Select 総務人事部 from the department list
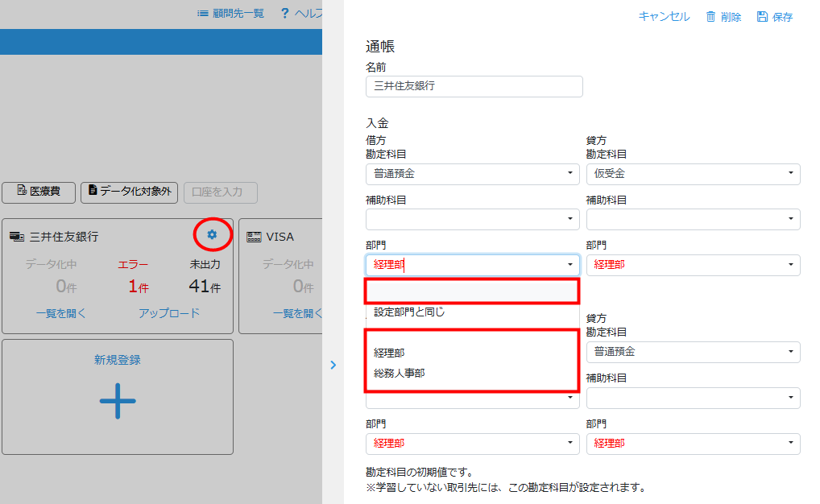Screen dimensions: 820x504 point(400,374)
